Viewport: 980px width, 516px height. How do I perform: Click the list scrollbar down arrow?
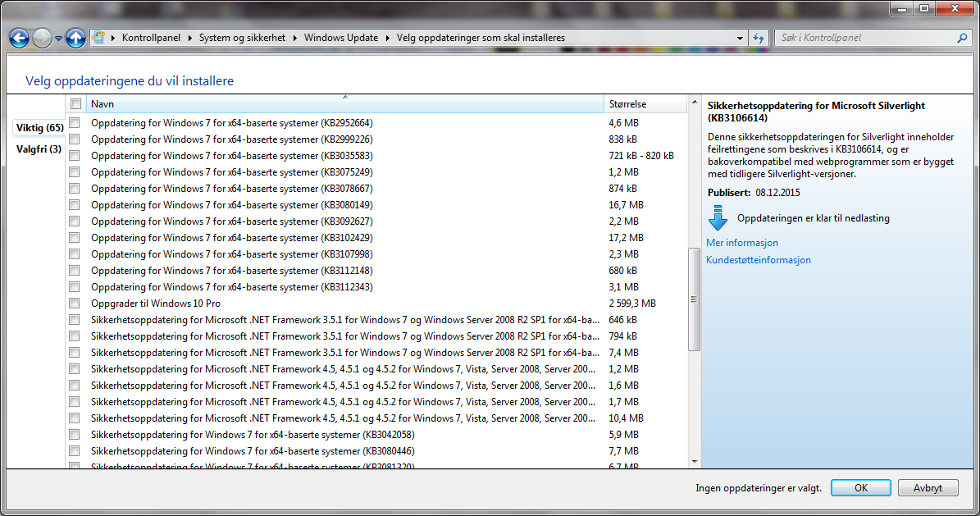coord(695,462)
